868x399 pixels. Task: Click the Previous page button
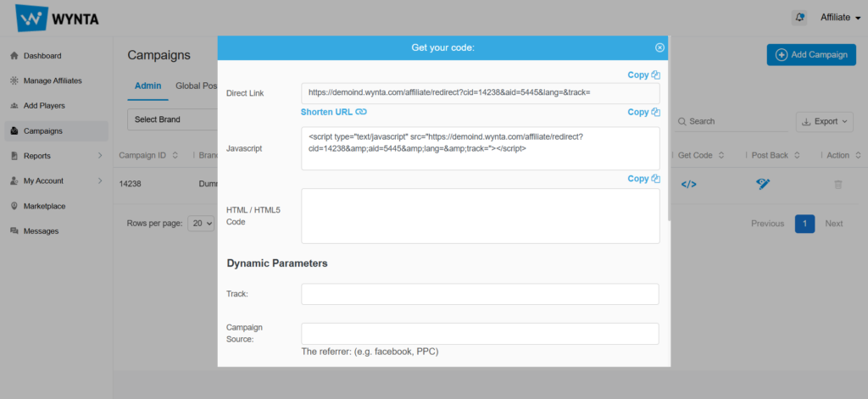[x=767, y=224]
